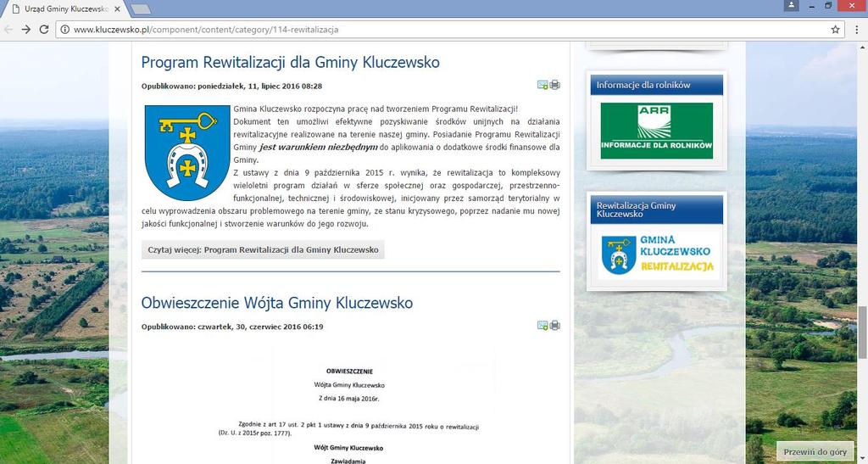868x464 pixels.
Task: Click the Obwieszczenie scanned document image
Action: (350, 405)
